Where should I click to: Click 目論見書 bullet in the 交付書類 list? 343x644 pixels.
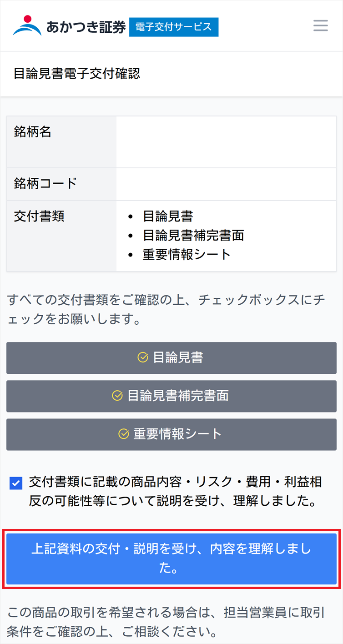(x=167, y=216)
